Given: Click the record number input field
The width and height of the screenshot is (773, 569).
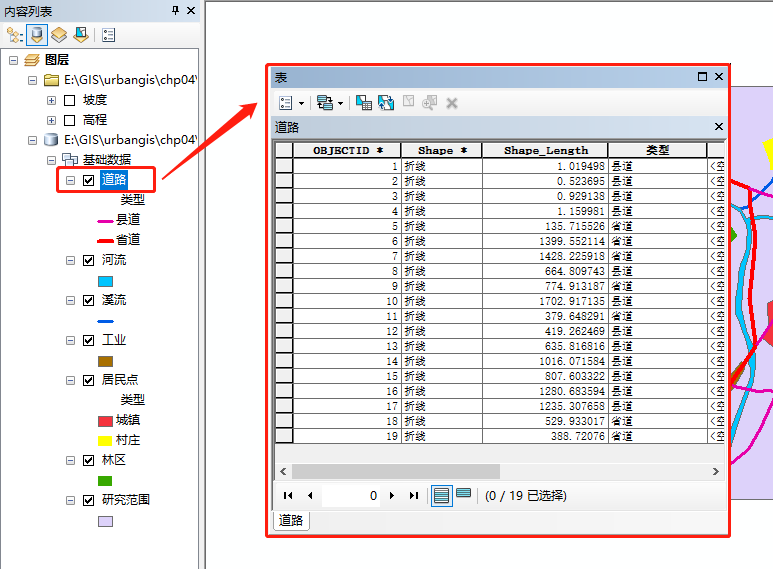Looking at the screenshot, I should 351,496.
